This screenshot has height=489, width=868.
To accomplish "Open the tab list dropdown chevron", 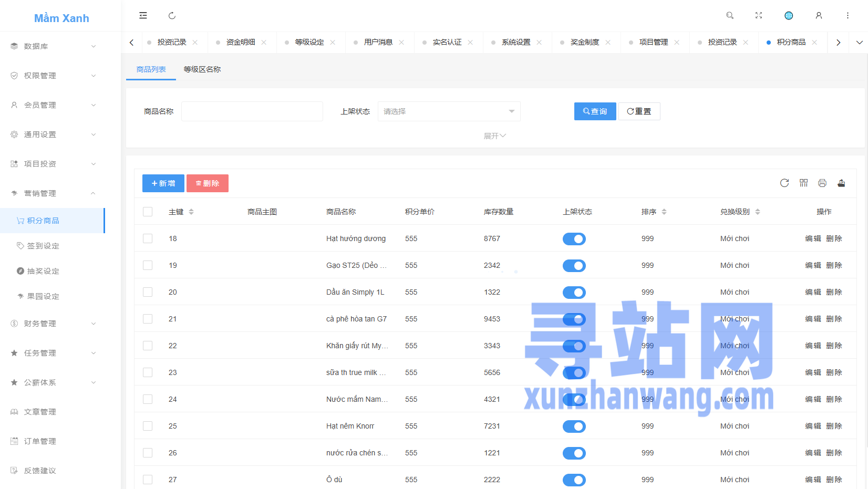I will (860, 42).
